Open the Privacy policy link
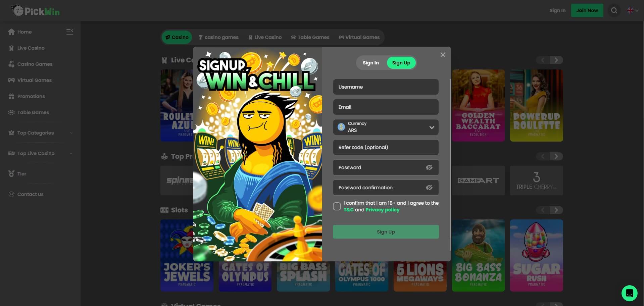 (x=382, y=210)
